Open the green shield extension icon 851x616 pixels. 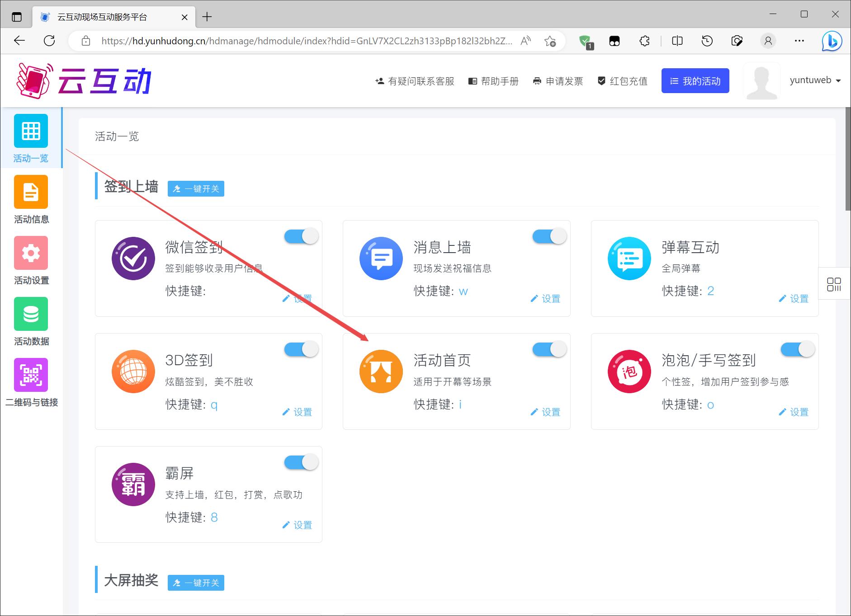(586, 42)
